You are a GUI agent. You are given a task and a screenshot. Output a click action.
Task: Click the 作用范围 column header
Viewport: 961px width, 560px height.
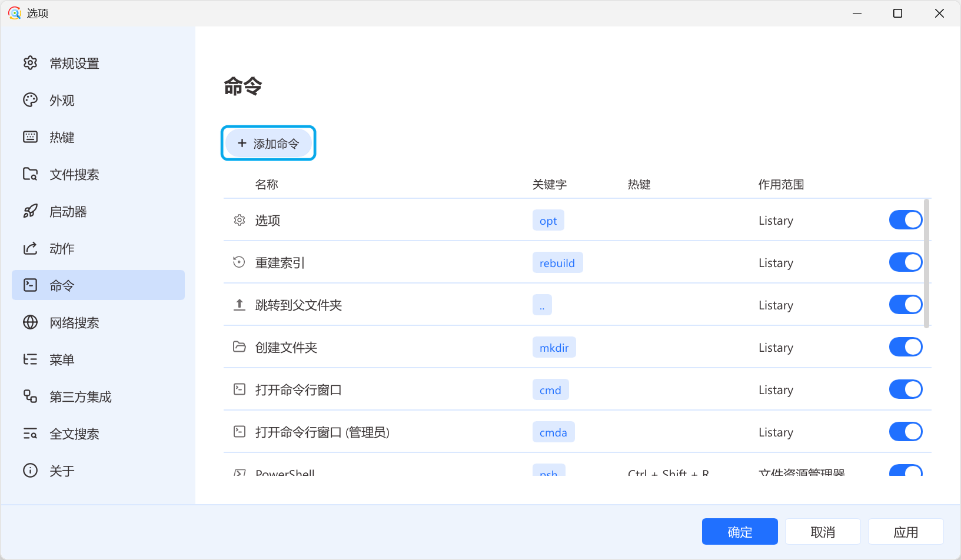tap(781, 184)
